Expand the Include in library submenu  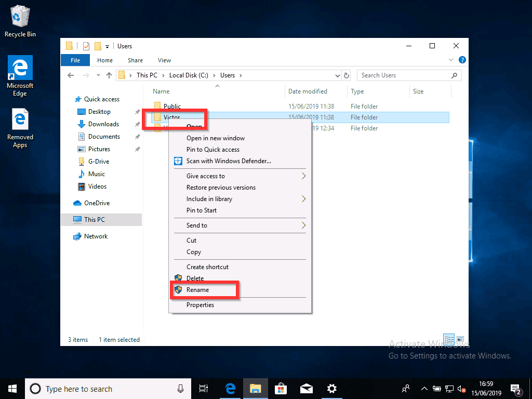tap(240, 199)
